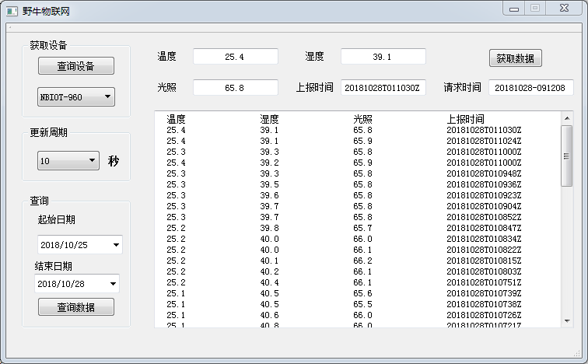
Task: Click the 野牛物联网 app icon in title bar
Action: (12, 11)
